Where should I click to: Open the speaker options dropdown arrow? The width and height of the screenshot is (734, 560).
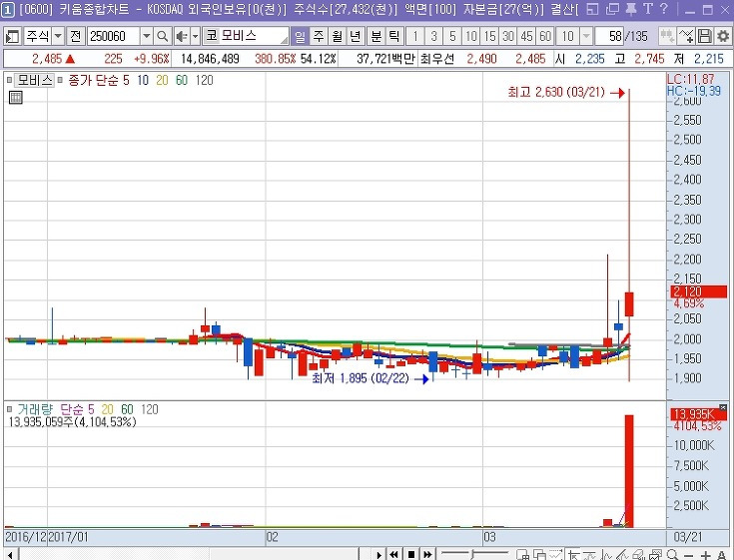[195, 36]
